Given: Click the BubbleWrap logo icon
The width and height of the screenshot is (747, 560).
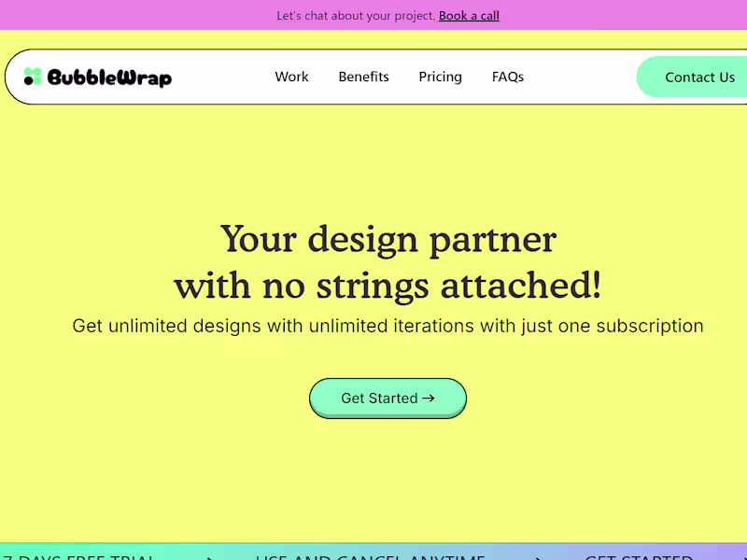Looking at the screenshot, I should coord(33,77).
